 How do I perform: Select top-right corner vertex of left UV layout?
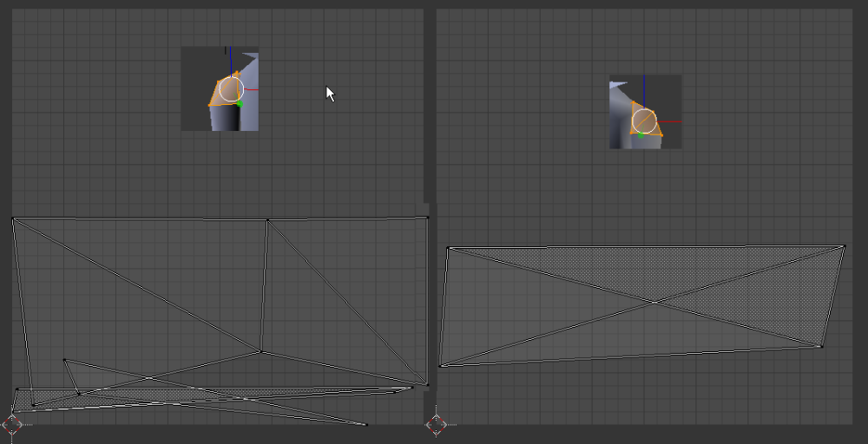pos(427,218)
